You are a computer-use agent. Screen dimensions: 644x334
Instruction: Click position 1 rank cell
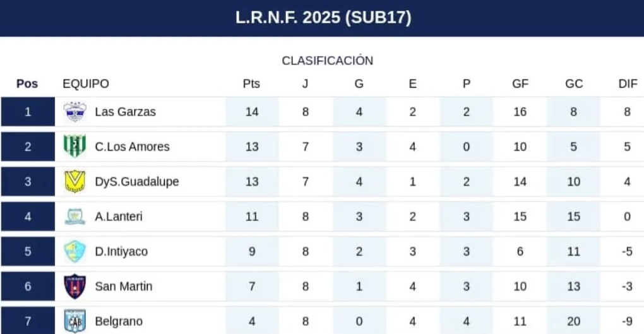coord(28,112)
